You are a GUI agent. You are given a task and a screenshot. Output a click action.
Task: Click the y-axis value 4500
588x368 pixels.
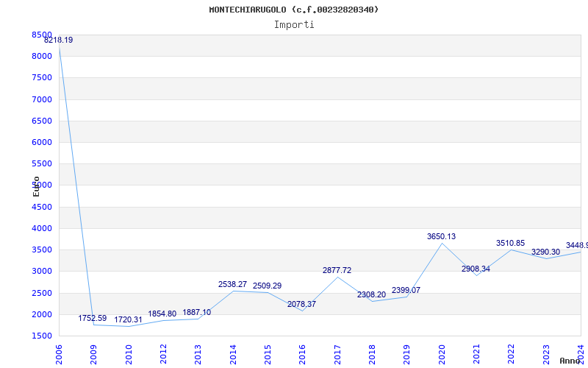tap(42, 207)
